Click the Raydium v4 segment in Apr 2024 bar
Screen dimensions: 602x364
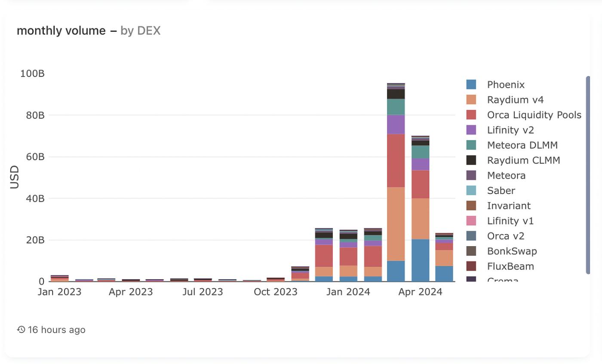pos(420,219)
